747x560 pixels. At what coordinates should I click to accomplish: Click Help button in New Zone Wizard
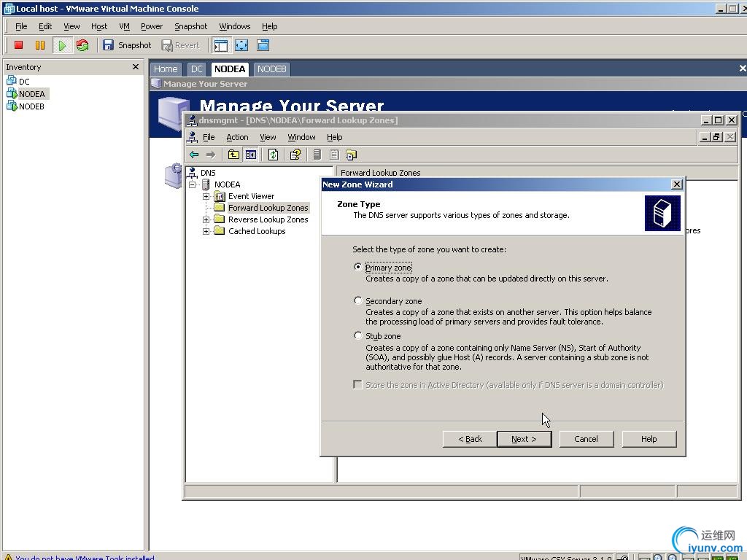click(x=649, y=439)
